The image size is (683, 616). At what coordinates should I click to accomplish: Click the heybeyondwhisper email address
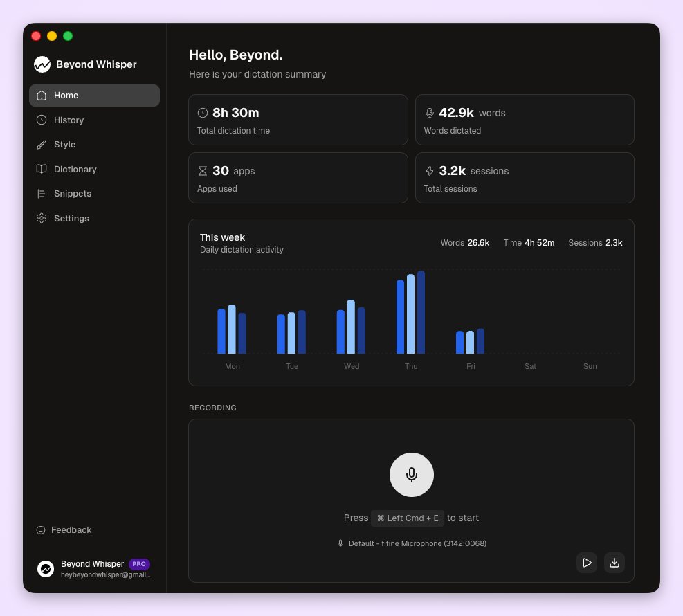106,575
